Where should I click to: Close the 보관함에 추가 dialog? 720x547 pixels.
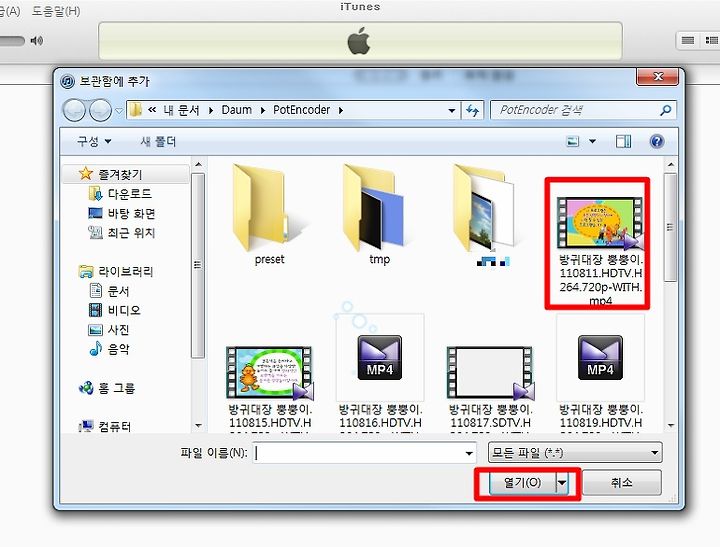pos(657,76)
